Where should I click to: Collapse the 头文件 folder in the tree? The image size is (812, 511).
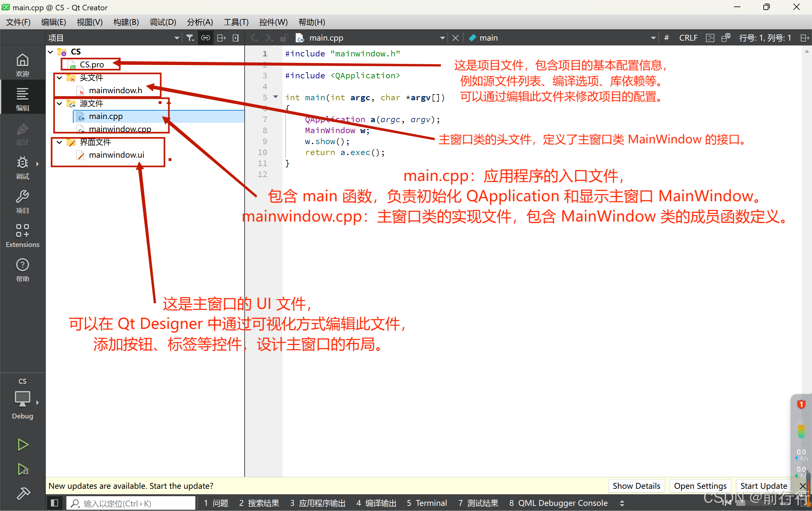click(59, 78)
